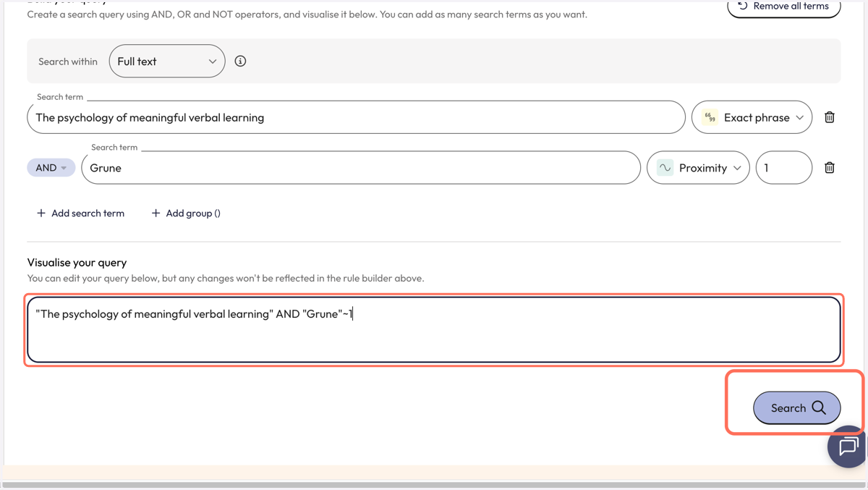Open the Proximity match type dropdown
The height and width of the screenshot is (490, 868).
[x=698, y=168]
